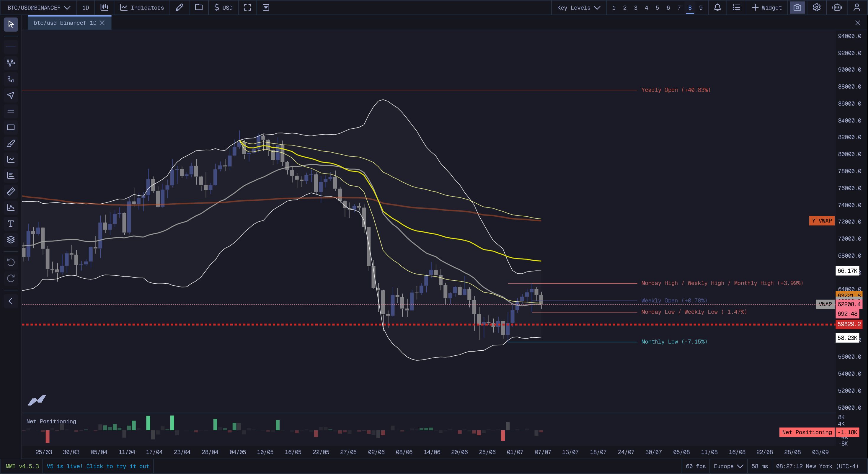
Task: Select the horizontal line drawing tool
Action: pyautogui.click(x=11, y=47)
